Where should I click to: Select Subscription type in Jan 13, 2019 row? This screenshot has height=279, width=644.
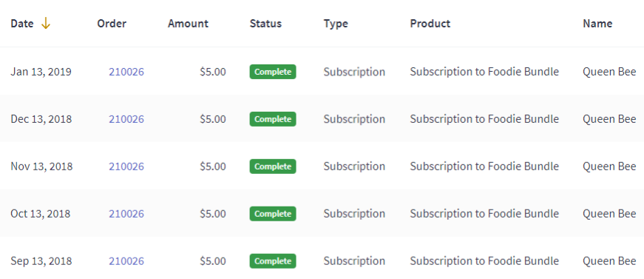pos(354,73)
